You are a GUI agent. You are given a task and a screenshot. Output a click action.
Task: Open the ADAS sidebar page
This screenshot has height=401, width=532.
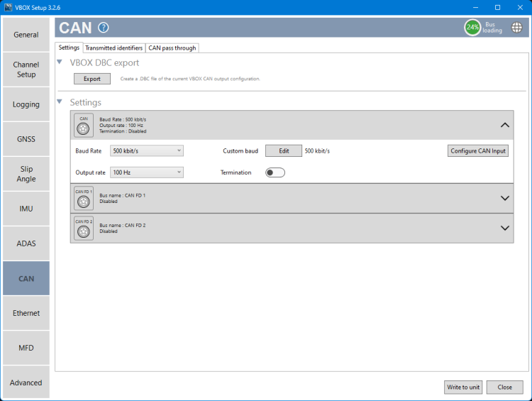[x=26, y=243]
